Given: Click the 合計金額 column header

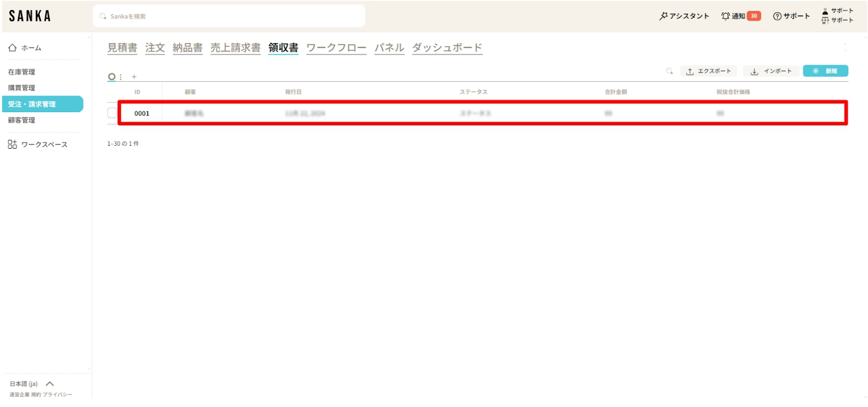Looking at the screenshot, I should (616, 92).
